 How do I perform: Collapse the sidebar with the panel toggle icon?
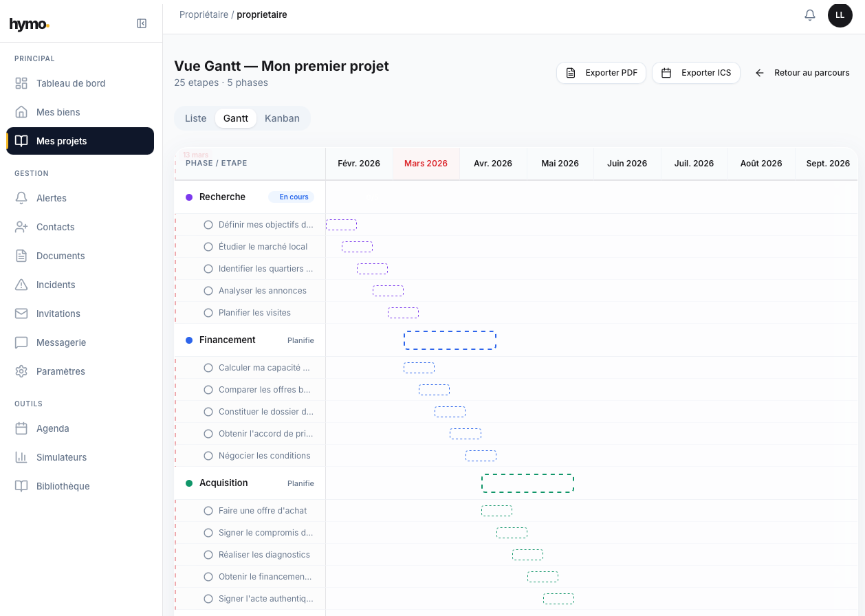pyautogui.click(x=141, y=23)
